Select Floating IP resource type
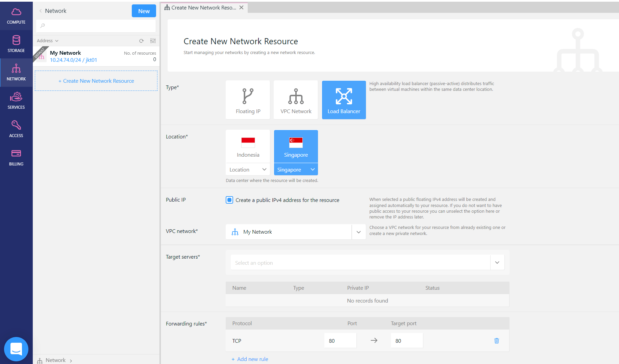Image resolution: width=619 pixels, height=364 pixels. coord(248,100)
